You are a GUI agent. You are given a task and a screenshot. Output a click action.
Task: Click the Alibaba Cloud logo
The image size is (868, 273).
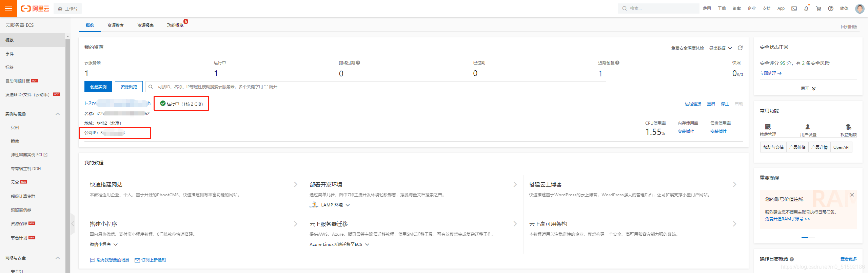click(x=35, y=8)
